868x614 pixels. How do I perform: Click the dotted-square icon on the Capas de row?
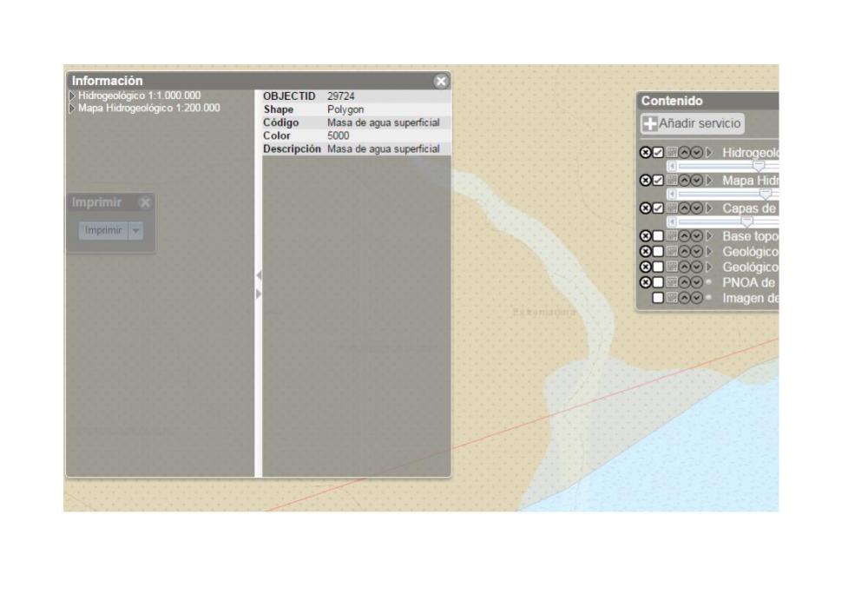(672, 208)
